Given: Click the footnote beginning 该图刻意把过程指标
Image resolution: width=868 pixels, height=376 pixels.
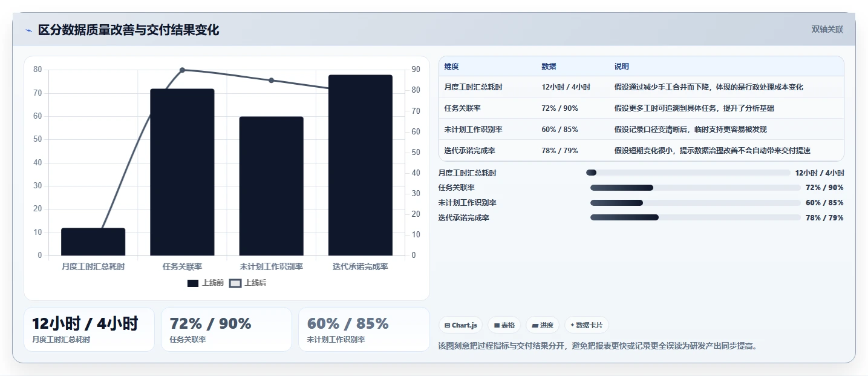Looking at the screenshot, I should 598,346.
